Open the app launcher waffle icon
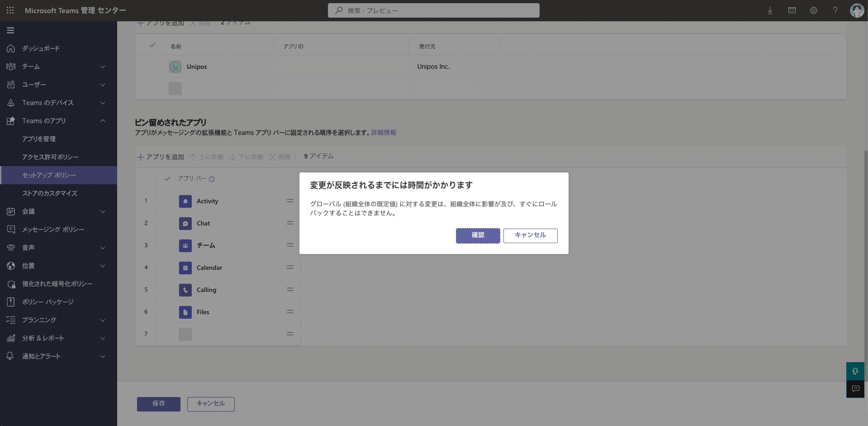Screen dimensions: 868x426 click(x=10, y=10)
